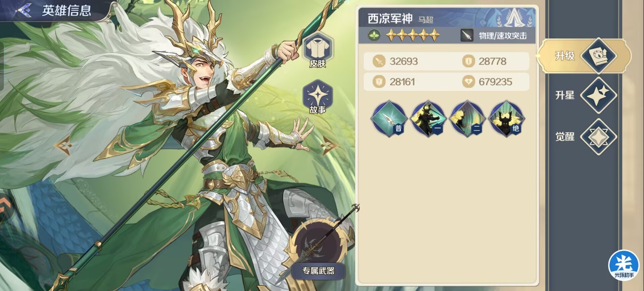This screenshot has height=291, width=644.
Task: Select the 一 first skill icon
Action: click(428, 119)
